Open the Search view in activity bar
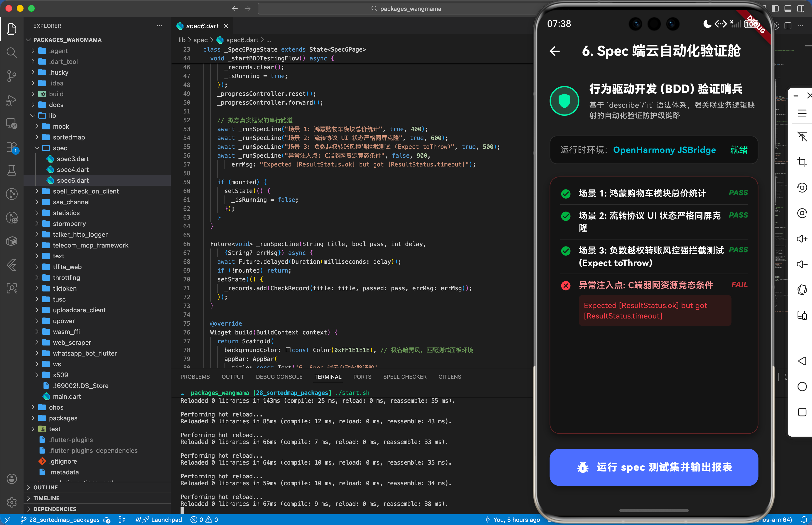The image size is (812, 525). (12, 52)
